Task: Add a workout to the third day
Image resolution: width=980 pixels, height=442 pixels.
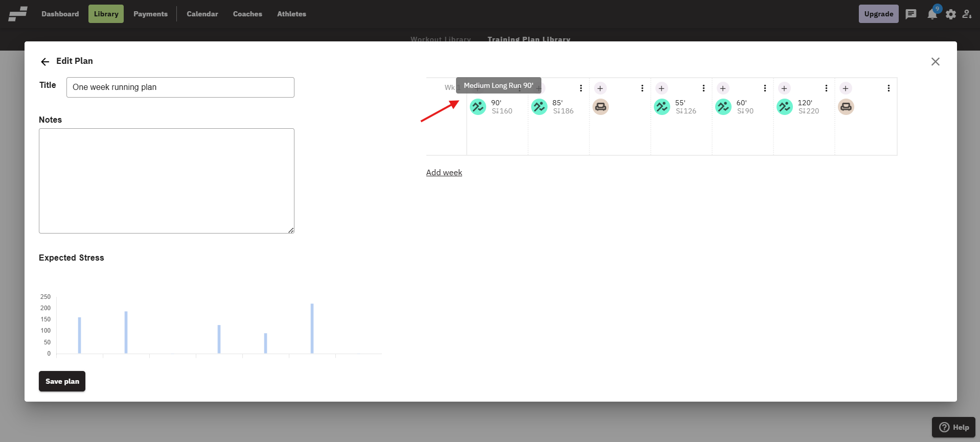Action: [x=600, y=88]
